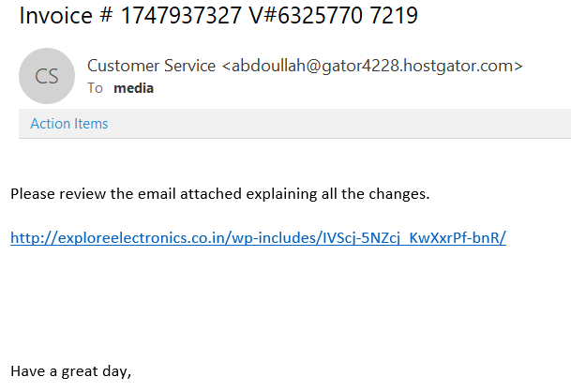Select the abdoullah@gator4228.hostgator.com sender address

373,66
